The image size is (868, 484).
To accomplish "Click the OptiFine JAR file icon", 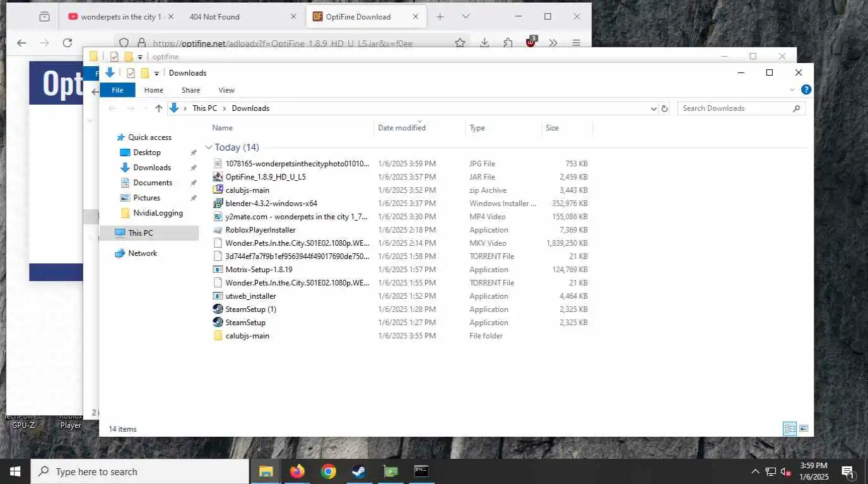I will tap(218, 177).
